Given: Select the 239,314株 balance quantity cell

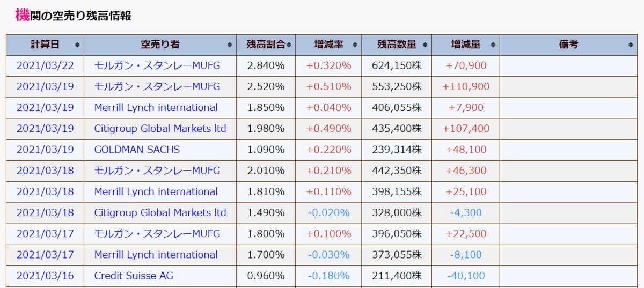Looking at the screenshot, I should click(397, 150).
